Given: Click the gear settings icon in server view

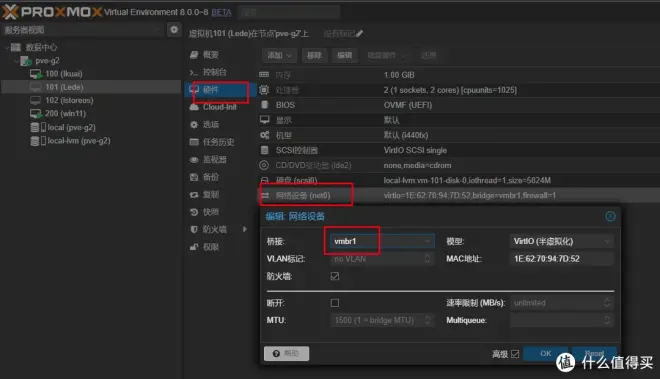Looking at the screenshot, I should 174,29.
